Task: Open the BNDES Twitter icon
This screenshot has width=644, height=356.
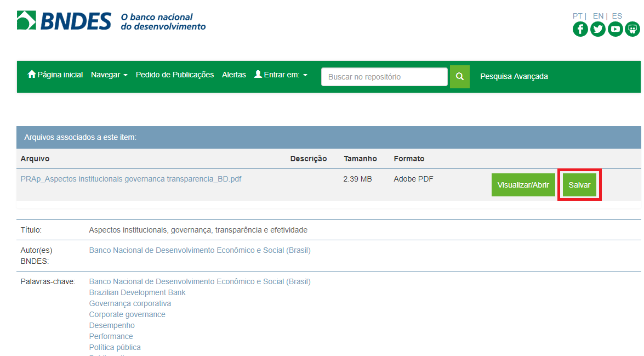Action: pos(597,29)
